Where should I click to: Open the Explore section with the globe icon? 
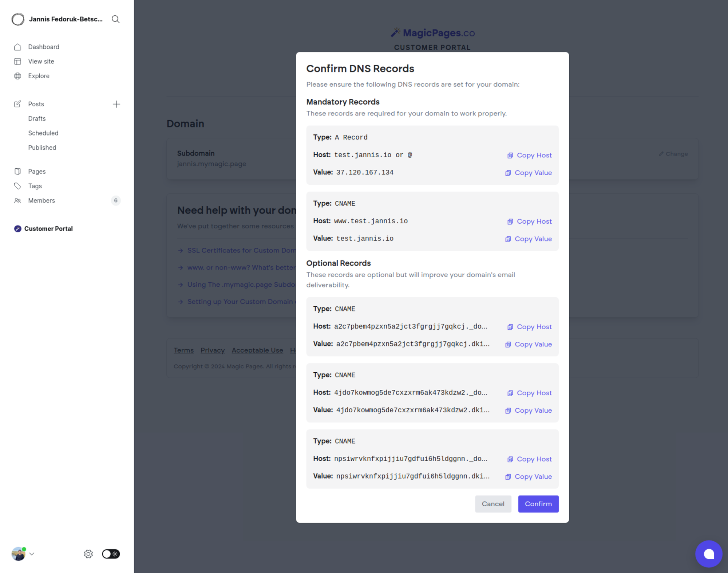[x=39, y=76]
